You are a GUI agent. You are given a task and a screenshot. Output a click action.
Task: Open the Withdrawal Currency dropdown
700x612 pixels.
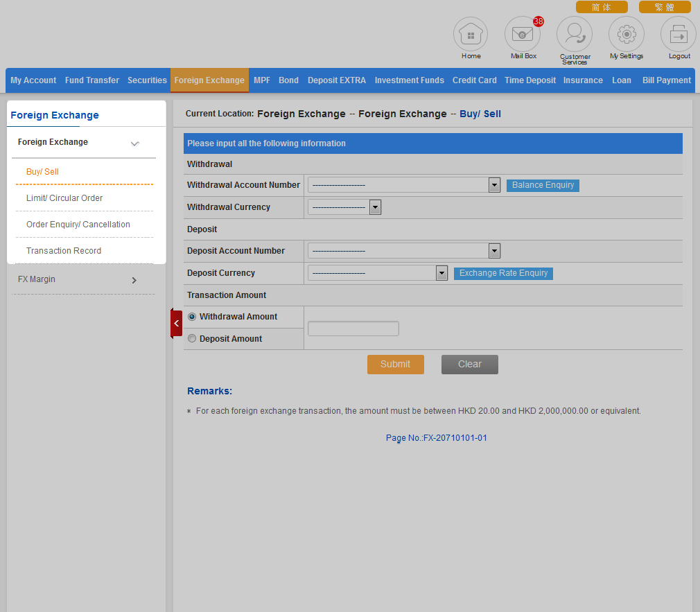[x=344, y=207]
